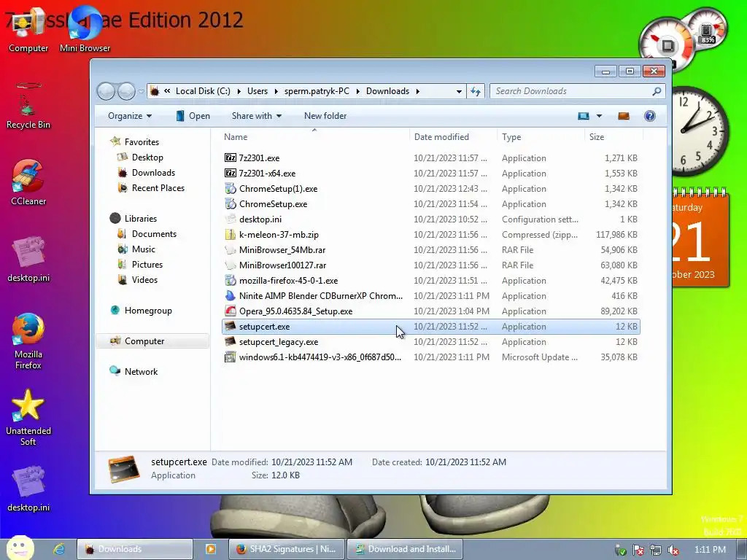
Task: Select the Ninite AIMP Blender installer icon
Action: point(230,296)
